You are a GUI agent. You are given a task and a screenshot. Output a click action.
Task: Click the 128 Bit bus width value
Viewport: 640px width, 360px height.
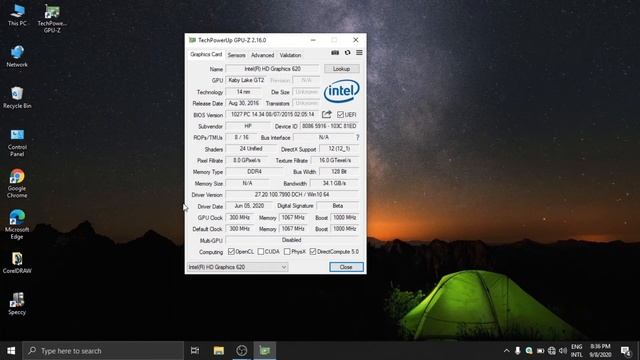click(x=339, y=172)
